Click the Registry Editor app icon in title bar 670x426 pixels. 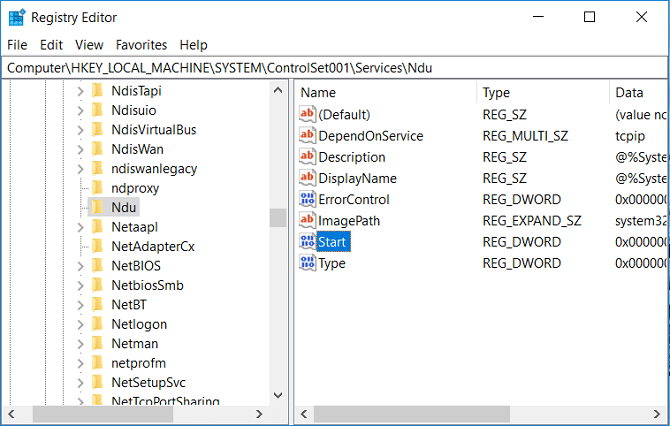coord(17,18)
